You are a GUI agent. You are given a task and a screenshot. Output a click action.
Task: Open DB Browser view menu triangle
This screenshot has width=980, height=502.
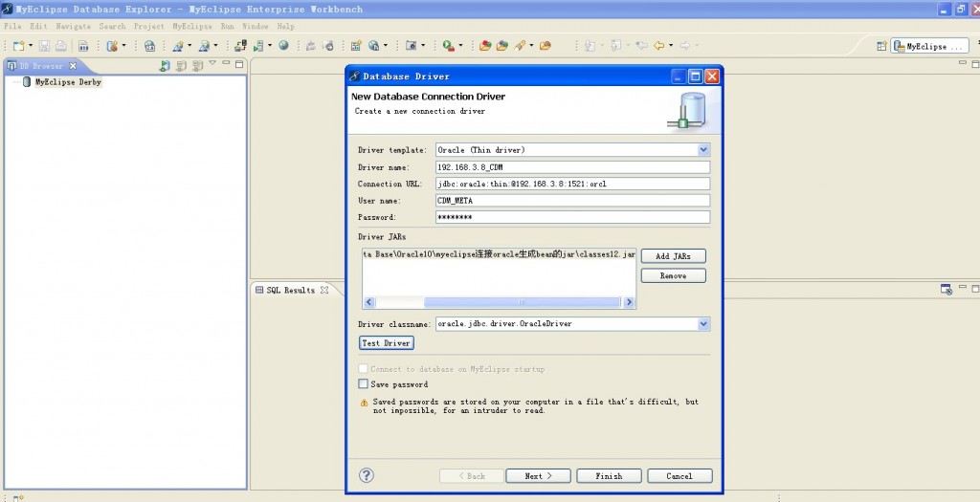click(212, 63)
